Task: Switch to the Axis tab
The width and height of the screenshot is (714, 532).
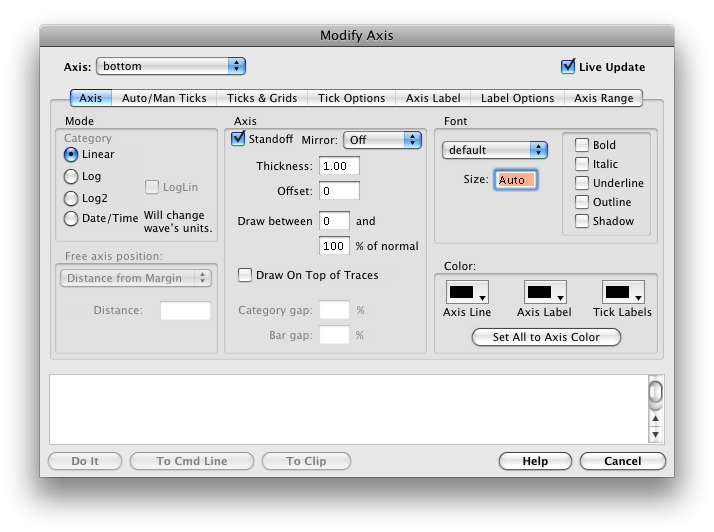Action: pos(91,98)
